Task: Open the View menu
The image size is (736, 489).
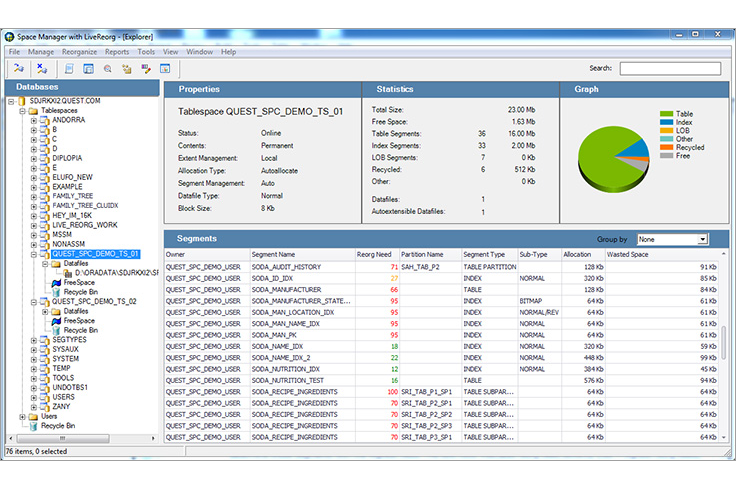Action: click(x=170, y=52)
